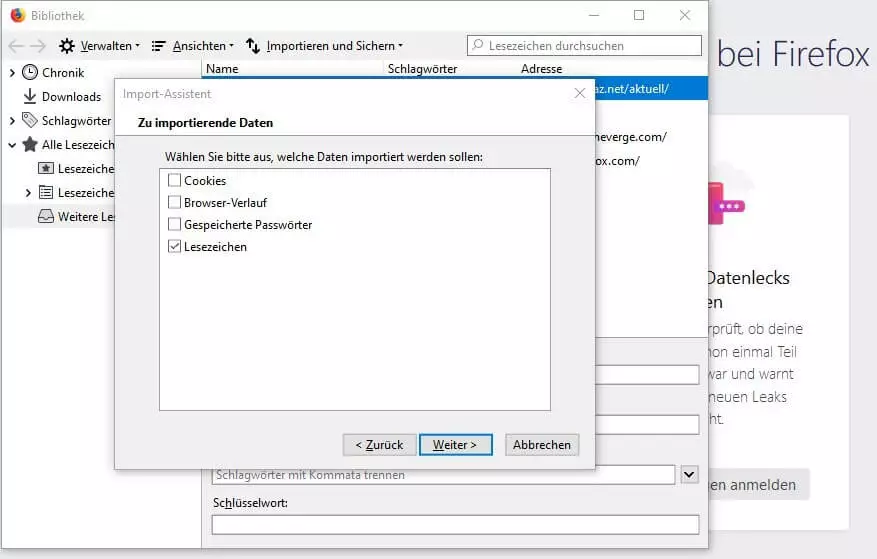Close the Bibliothek window
The width and height of the screenshot is (877, 559).
pyautogui.click(x=685, y=15)
